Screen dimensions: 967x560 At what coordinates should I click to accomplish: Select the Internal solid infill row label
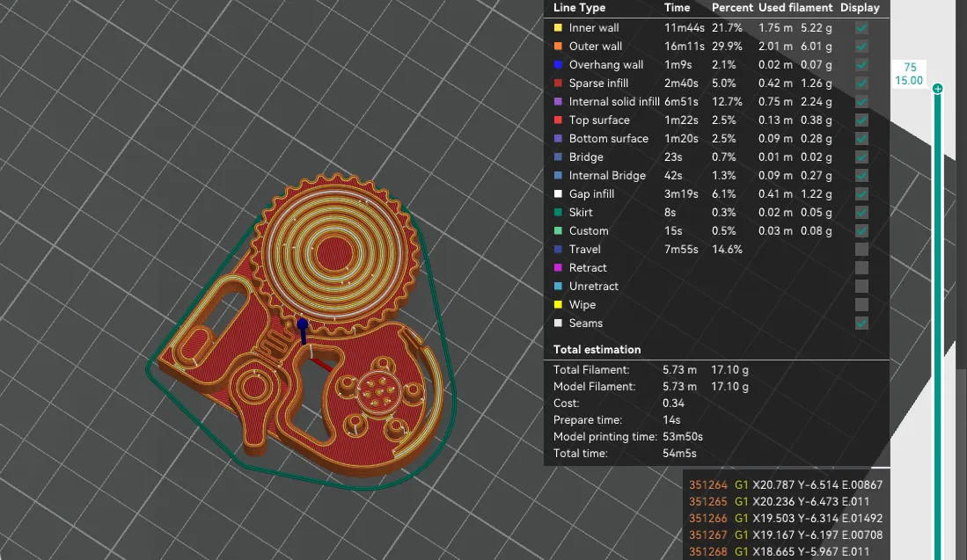pos(613,102)
